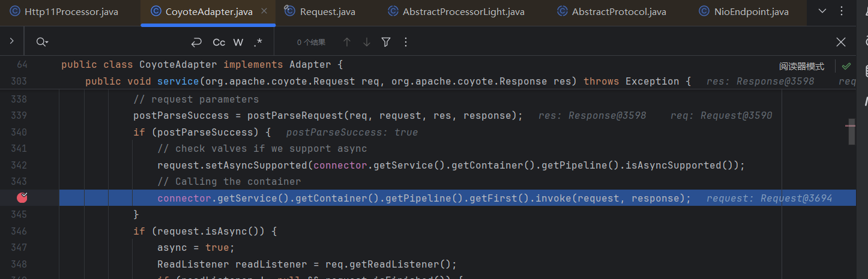868x279 pixels.
Task: Click the red error stripe mark
Action: 850,126
